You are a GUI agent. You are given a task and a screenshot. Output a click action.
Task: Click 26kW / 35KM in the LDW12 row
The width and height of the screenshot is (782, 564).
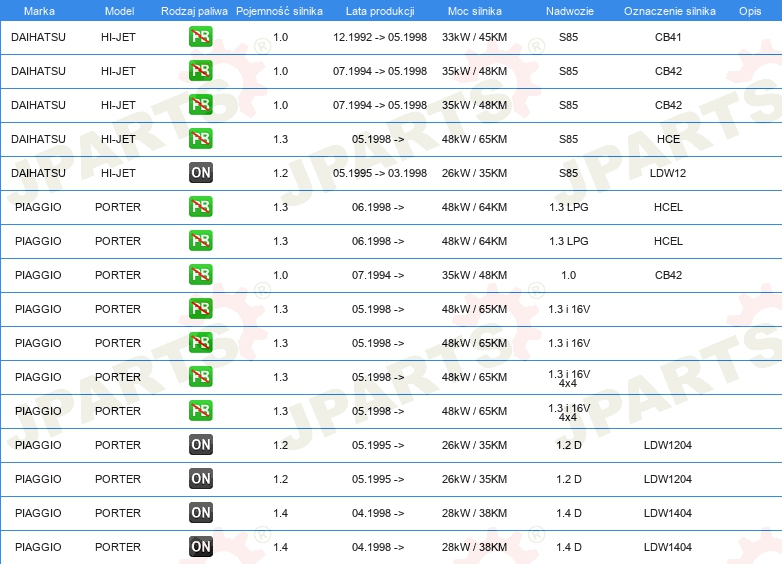point(474,173)
